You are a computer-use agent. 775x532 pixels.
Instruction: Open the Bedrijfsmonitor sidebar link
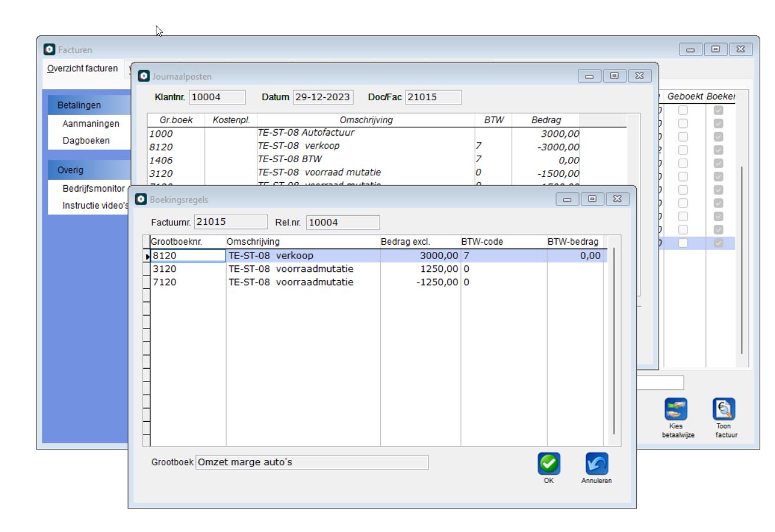[x=93, y=189]
